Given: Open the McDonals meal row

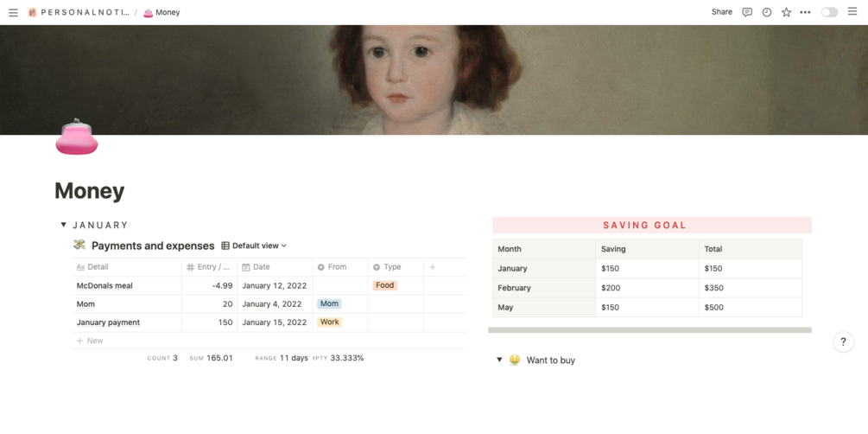Looking at the screenshot, I should [105, 285].
